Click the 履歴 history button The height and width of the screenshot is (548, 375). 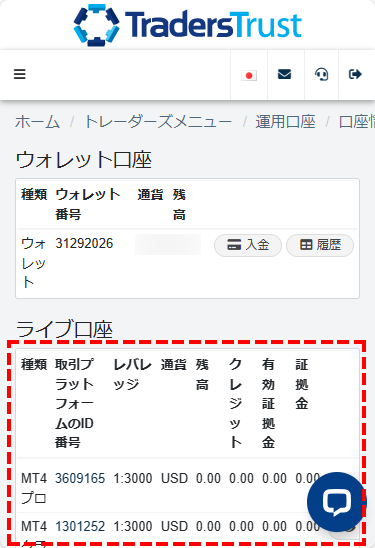(x=320, y=245)
